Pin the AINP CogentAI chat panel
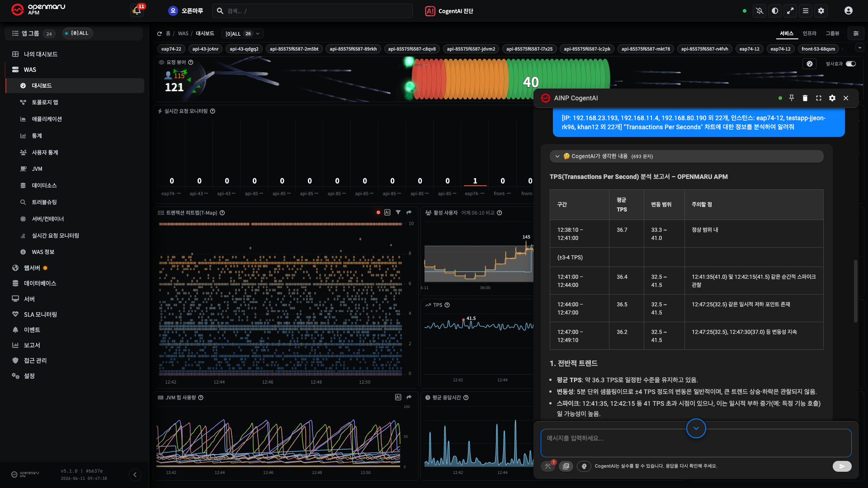 [792, 98]
